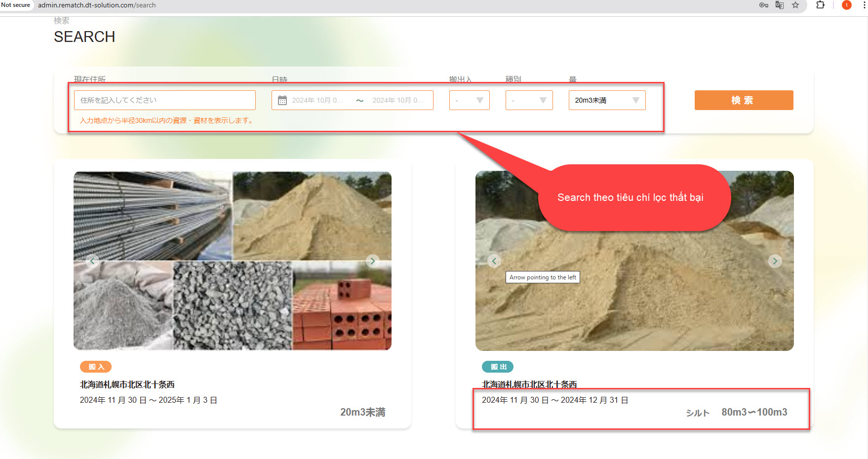Screen dimensions: 868x459
Task: Click the orange 搬入 badge
Action: point(96,367)
